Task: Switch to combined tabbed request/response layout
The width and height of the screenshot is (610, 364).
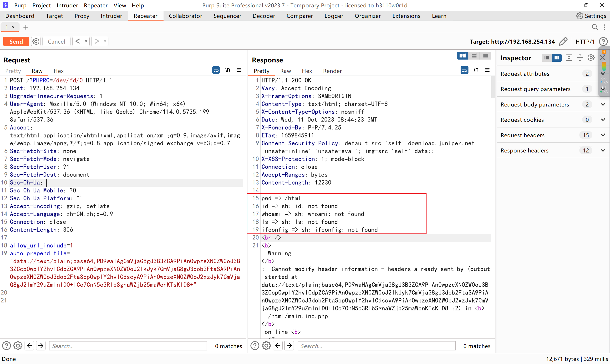Action: [x=486, y=56]
